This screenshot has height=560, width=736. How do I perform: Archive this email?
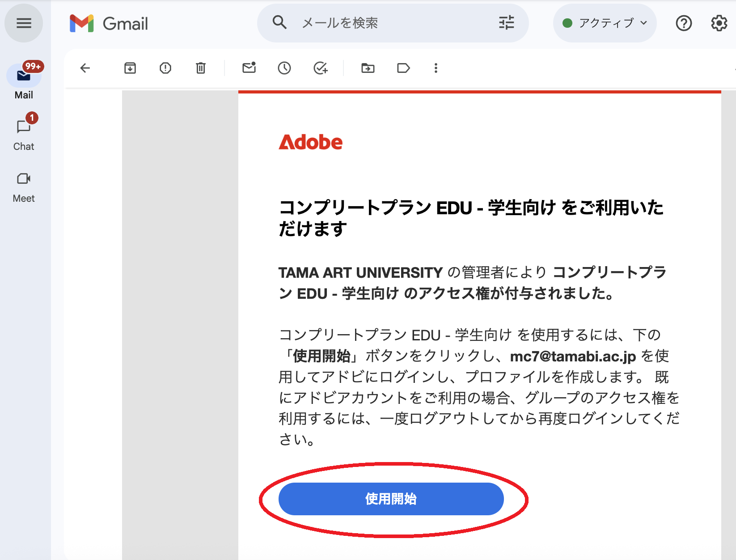(130, 68)
